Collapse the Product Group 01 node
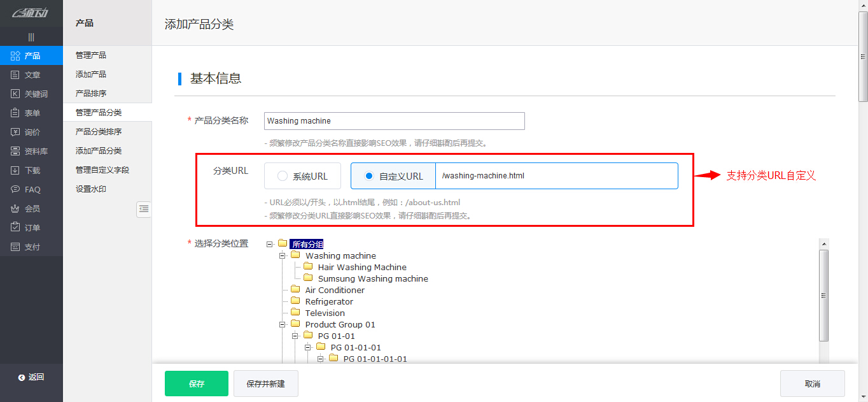Image resolution: width=868 pixels, height=402 pixels. point(283,324)
